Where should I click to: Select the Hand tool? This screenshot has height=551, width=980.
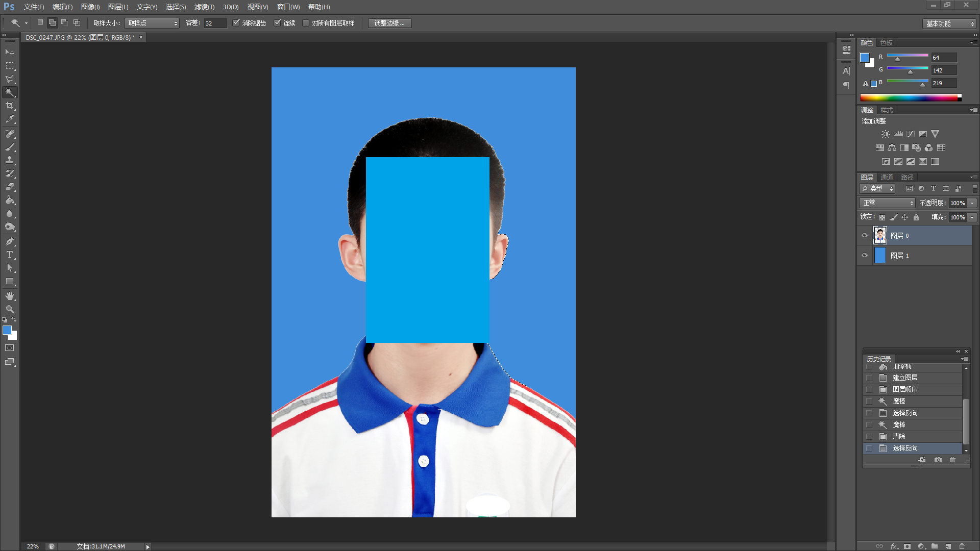10,296
